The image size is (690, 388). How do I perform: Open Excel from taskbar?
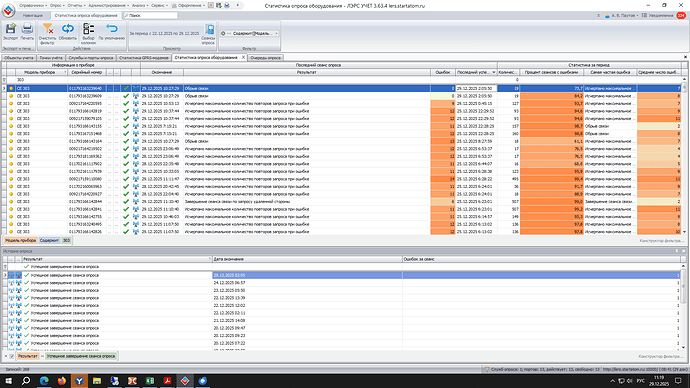pos(150,381)
